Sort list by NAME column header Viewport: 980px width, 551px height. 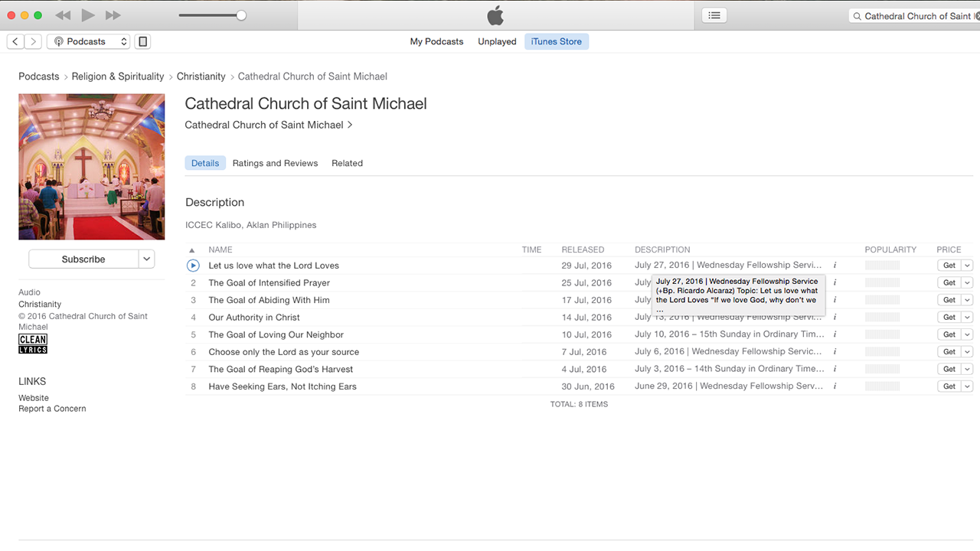[x=220, y=250]
